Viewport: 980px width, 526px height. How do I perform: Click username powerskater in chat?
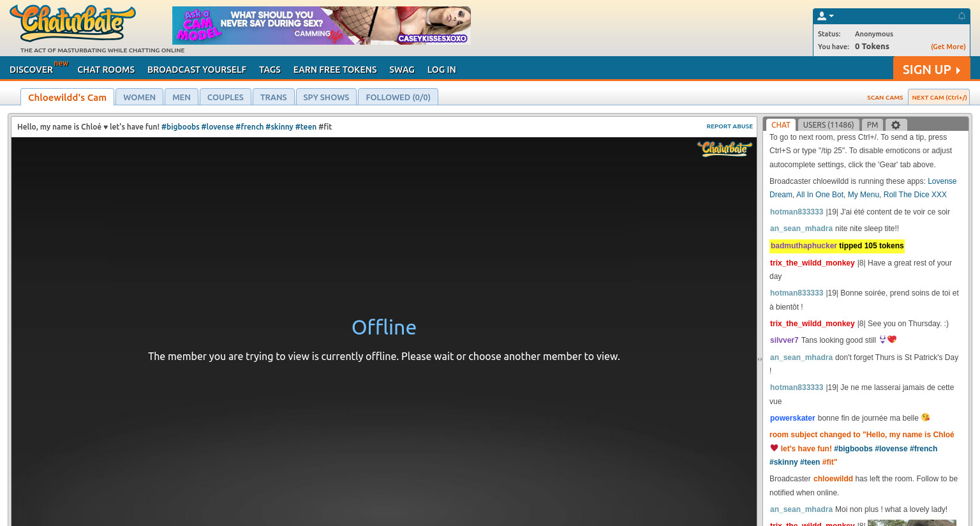pos(792,418)
